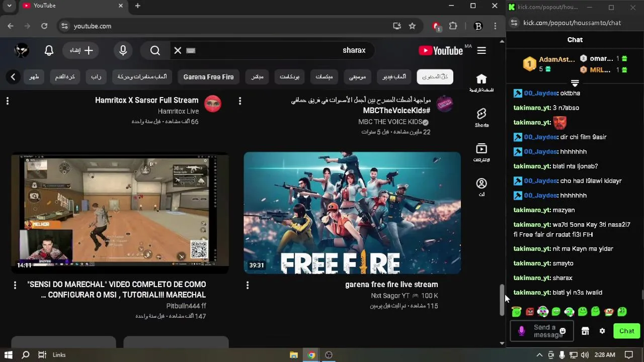Click Chrome back arrow

11,26
